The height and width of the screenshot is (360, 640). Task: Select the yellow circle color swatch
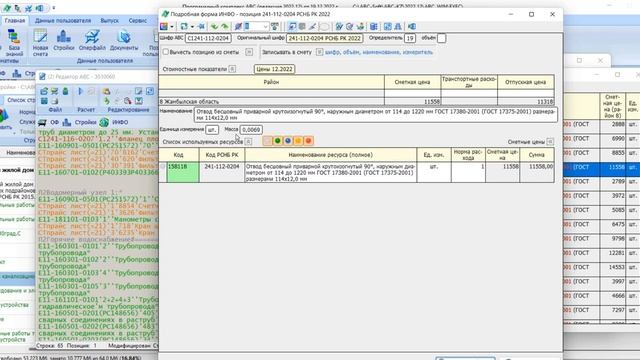coord(298,141)
